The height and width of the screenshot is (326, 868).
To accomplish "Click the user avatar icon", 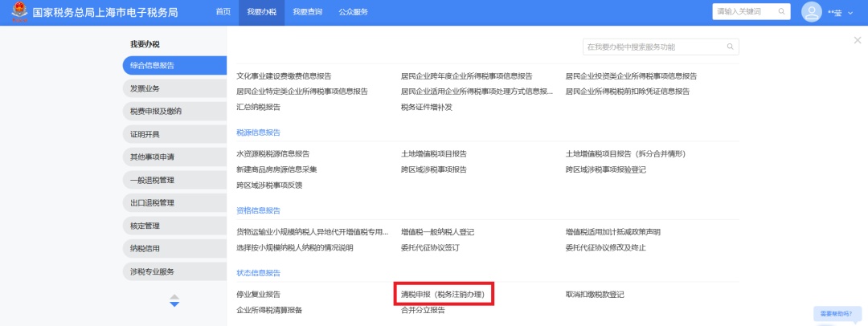I will (813, 12).
